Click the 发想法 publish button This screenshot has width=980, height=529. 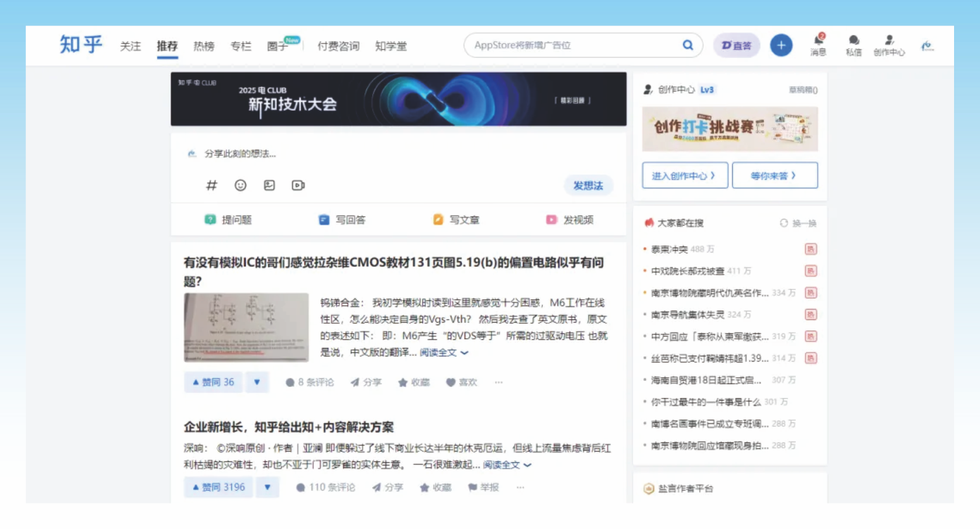pos(588,186)
